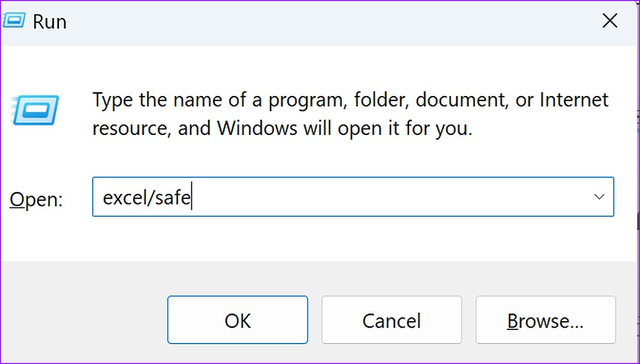Click the Run title text
The width and height of the screenshot is (640, 364).
(49, 21)
